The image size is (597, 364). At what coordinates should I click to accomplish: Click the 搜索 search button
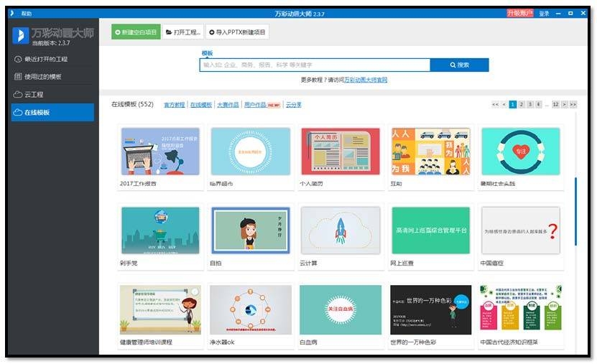click(459, 65)
